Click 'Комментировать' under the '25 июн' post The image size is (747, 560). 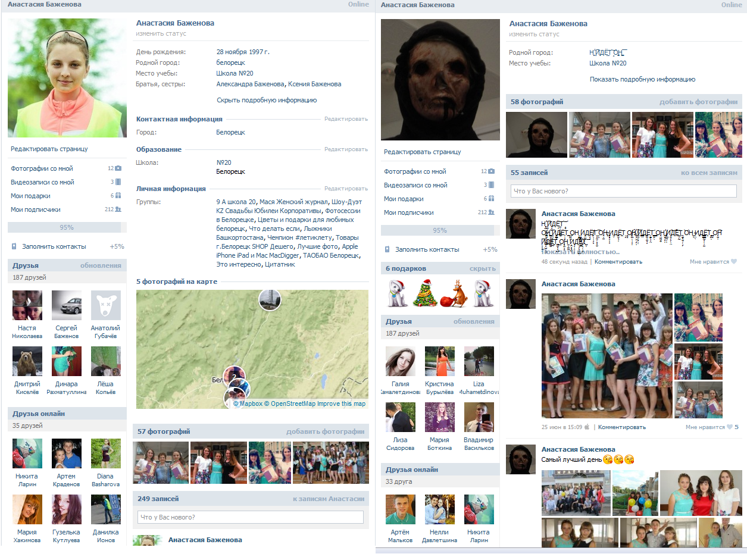[622, 427]
